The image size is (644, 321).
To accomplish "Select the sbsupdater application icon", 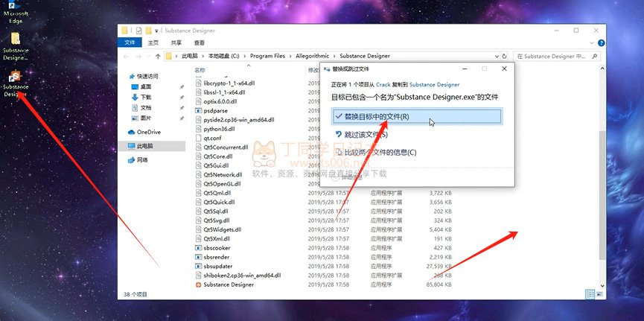I will 198,266.
